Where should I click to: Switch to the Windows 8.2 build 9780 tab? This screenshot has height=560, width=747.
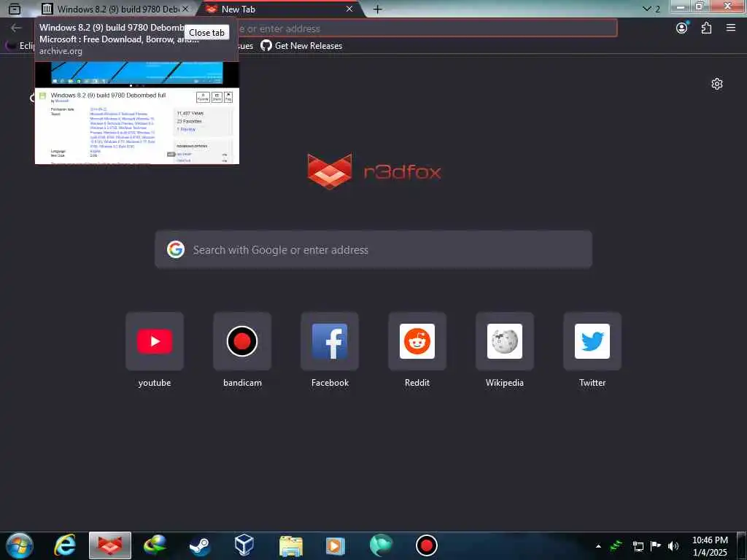(111, 9)
